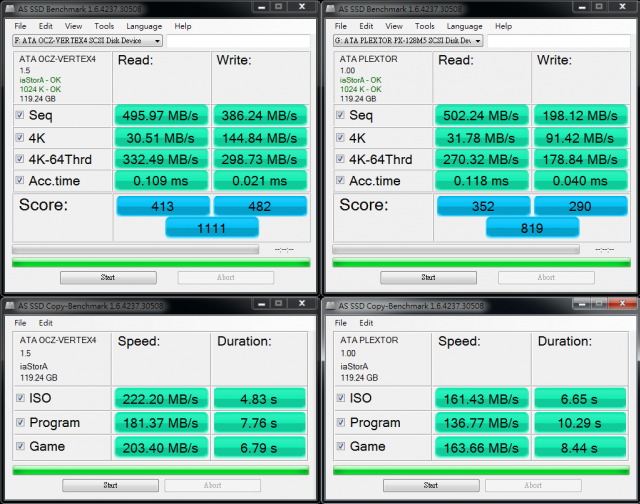The width and height of the screenshot is (640, 504).
Task: Open File menu in PLEXTOR copy-benchmark window
Action: click(341, 323)
